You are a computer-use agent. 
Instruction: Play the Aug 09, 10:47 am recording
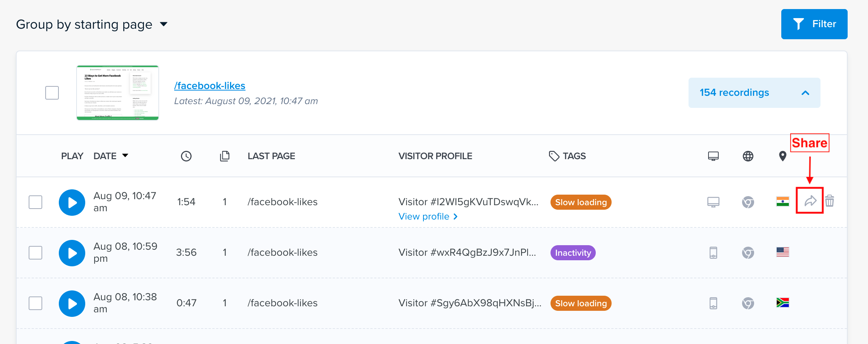(x=72, y=203)
